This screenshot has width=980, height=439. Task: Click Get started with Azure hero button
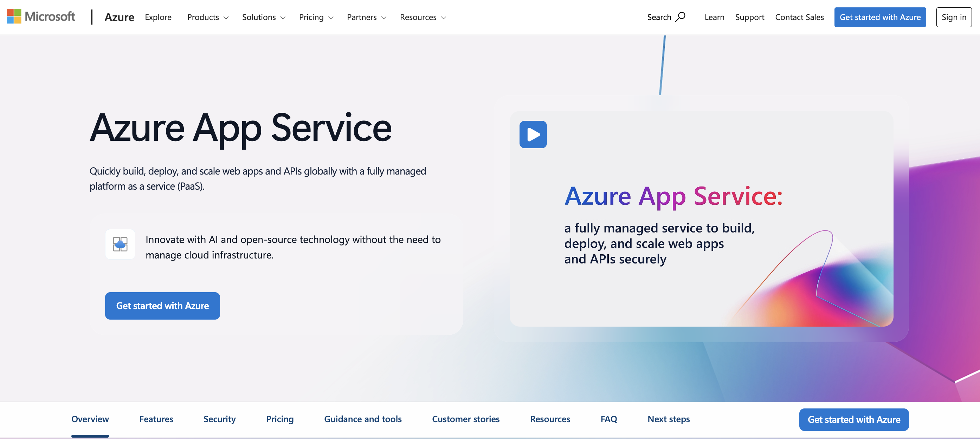coord(162,306)
